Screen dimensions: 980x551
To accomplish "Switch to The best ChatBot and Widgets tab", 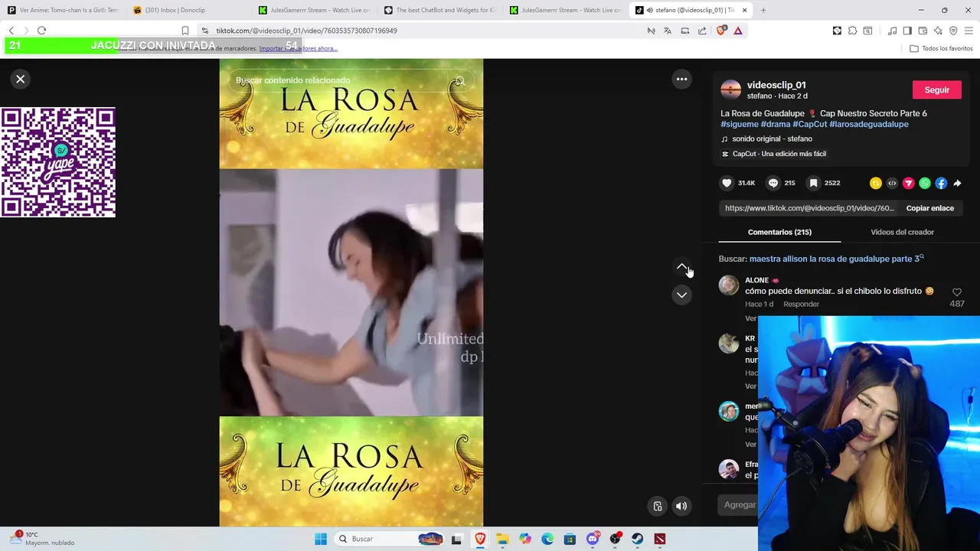I will tap(439, 10).
